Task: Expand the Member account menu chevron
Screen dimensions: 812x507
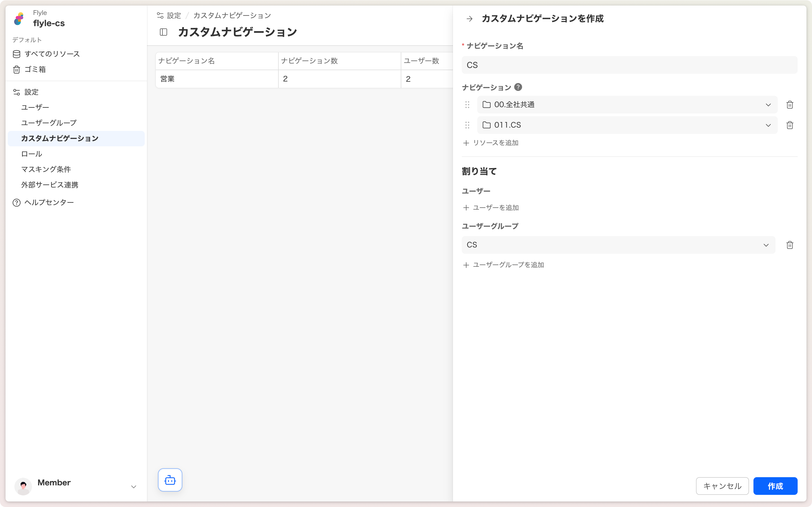Action: click(133, 487)
